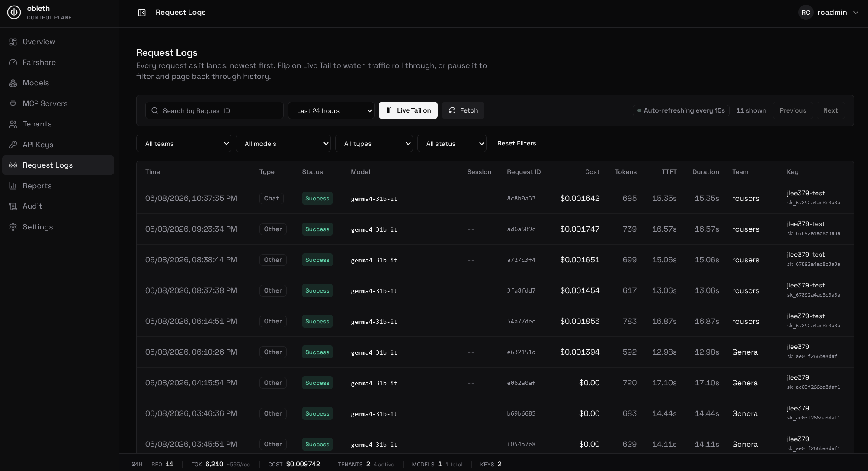868x471 pixels.
Task: Click the Overview grid icon
Action: point(13,42)
